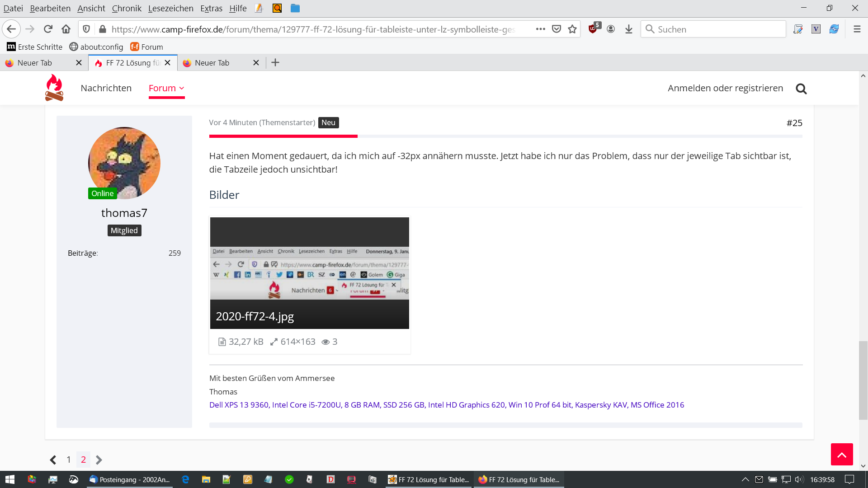The height and width of the screenshot is (488, 868).
Task: Save page to Pocket icon
Action: click(557, 29)
